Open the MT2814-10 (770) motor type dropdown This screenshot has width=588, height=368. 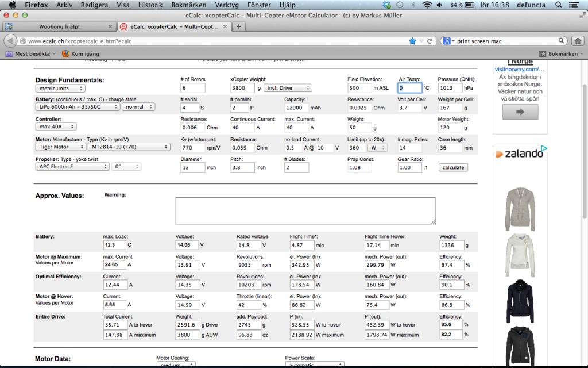click(129, 147)
